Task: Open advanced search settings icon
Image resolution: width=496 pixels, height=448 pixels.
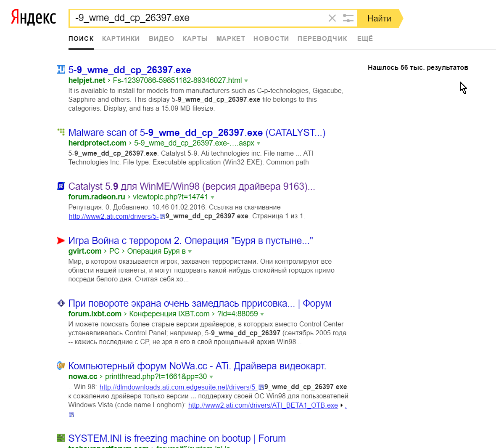Action: [x=348, y=18]
